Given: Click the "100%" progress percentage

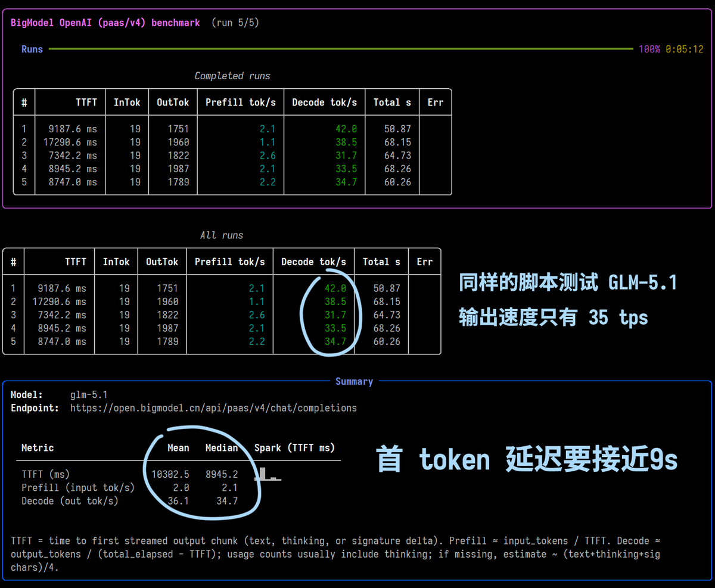Looking at the screenshot, I should point(649,49).
